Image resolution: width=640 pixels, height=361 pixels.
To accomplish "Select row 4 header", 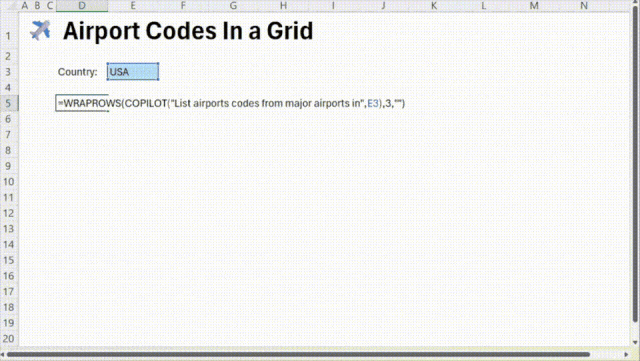I will [8, 87].
